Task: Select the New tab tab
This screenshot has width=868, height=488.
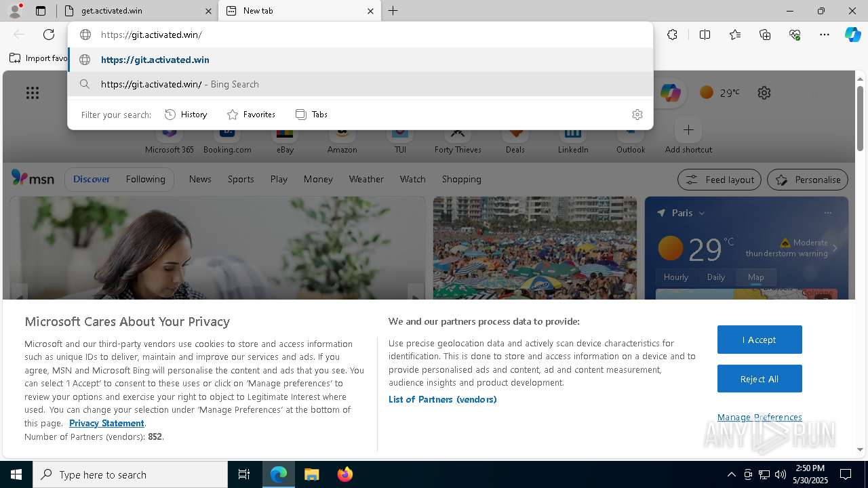Action: [x=300, y=11]
